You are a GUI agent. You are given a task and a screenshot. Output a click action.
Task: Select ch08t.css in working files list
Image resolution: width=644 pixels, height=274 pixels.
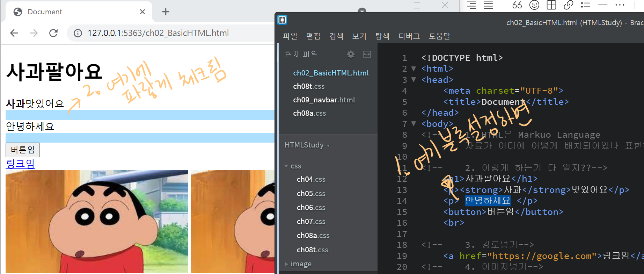tap(309, 86)
